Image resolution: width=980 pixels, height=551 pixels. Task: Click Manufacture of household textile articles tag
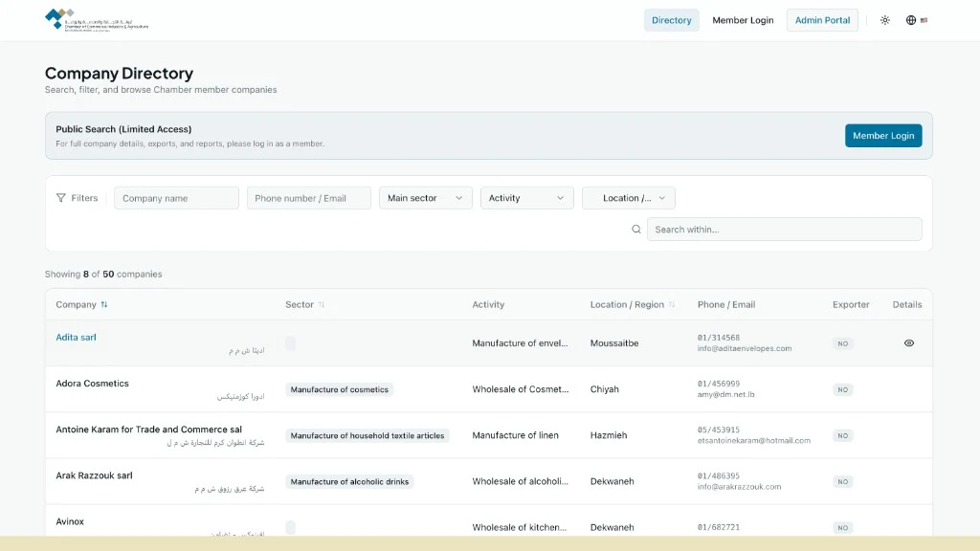(x=367, y=435)
